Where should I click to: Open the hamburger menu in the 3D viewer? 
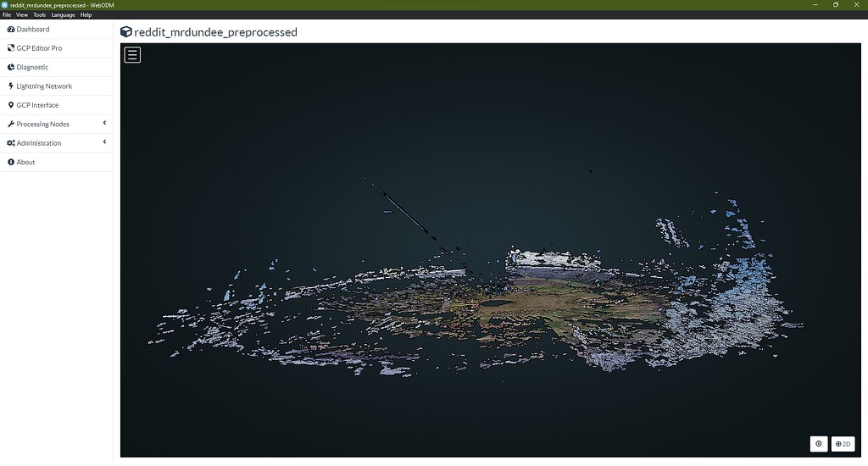tap(132, 55)
